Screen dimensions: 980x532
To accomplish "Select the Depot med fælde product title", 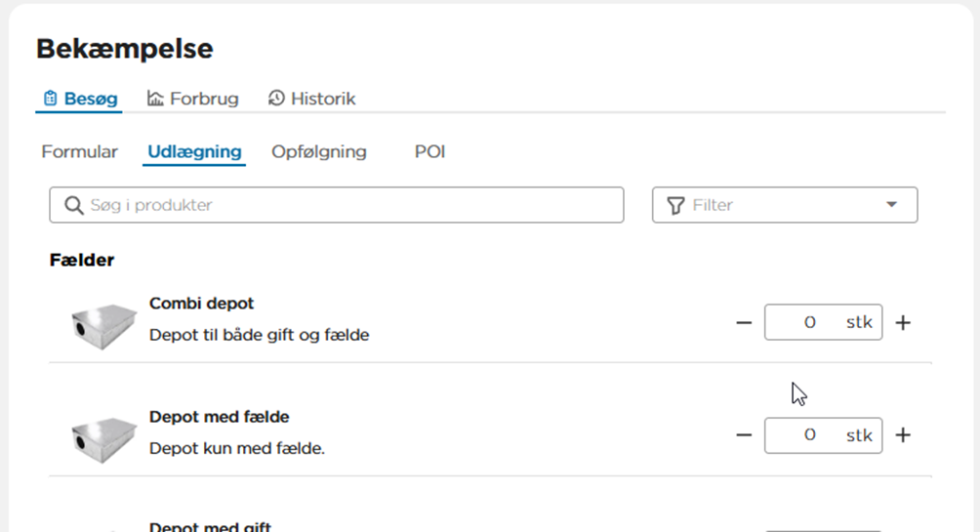I will (219, 417).
